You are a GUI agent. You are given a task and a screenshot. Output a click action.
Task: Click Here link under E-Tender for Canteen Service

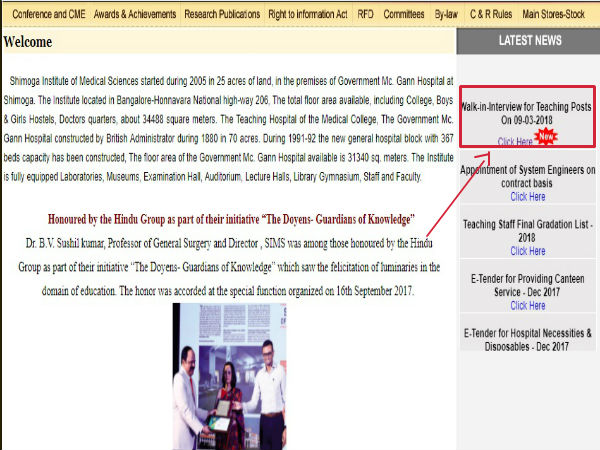528,306
